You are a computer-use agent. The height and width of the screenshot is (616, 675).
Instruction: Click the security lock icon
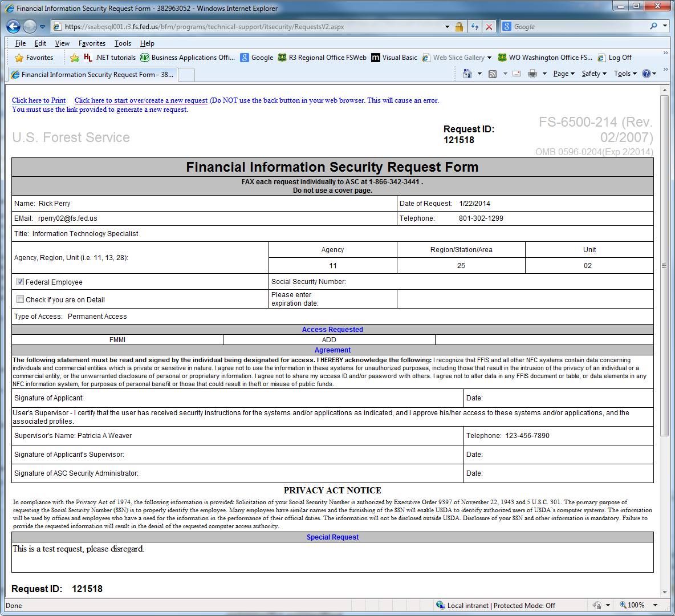pyautogui.click(x=459, y=27)
